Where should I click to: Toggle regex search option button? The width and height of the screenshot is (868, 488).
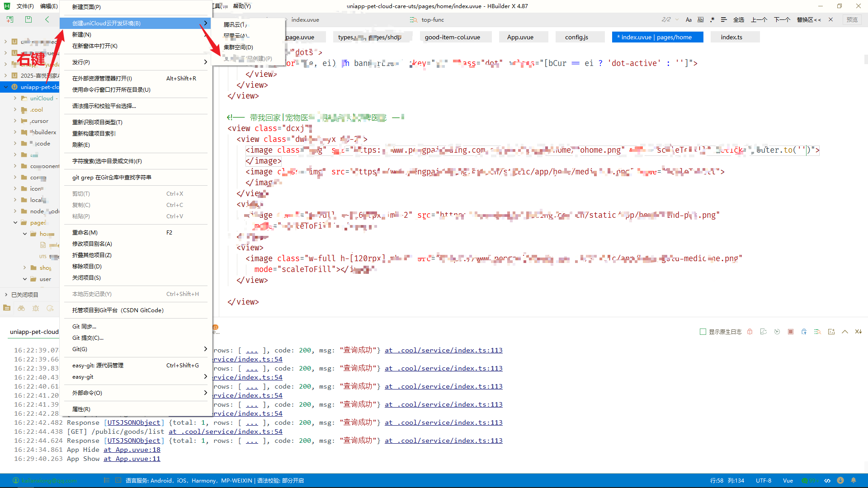(x=712, y=19)
